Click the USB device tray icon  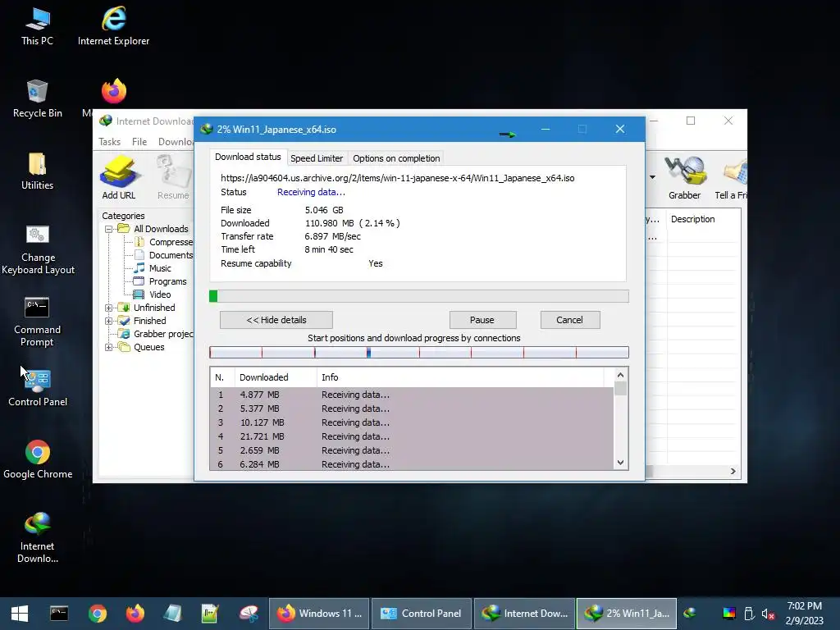tap(749, 614)
